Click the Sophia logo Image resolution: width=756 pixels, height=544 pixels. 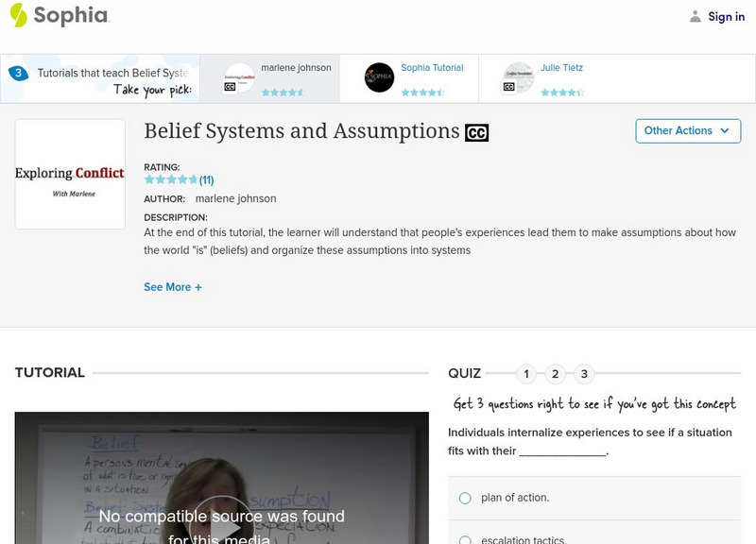click(60, 16)
